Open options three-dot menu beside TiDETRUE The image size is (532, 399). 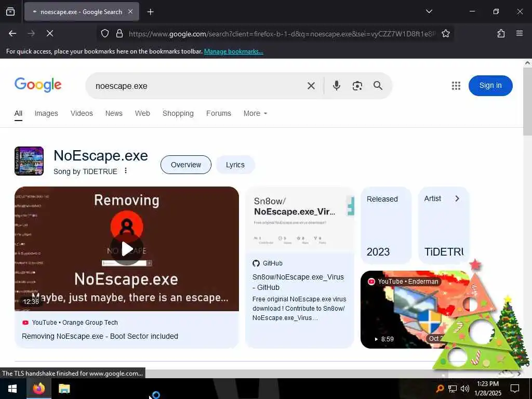126,170
